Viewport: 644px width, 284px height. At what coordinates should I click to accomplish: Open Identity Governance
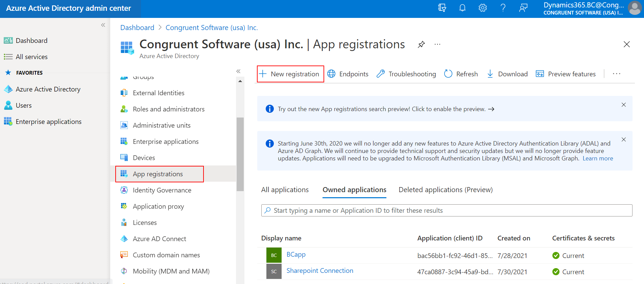[162, 190]
